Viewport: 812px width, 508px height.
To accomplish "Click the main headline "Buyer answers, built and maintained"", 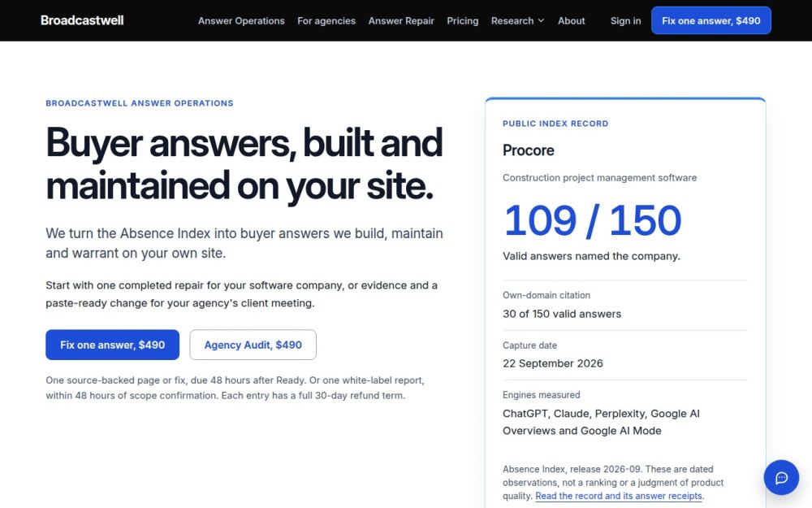I will click(x=244, y=164).
